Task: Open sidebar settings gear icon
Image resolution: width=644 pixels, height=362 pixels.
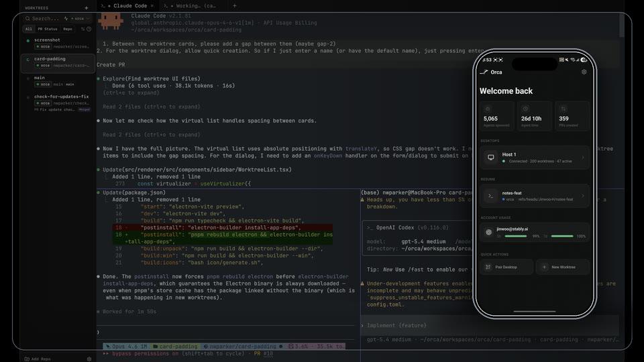Action: tap(89, 359)
